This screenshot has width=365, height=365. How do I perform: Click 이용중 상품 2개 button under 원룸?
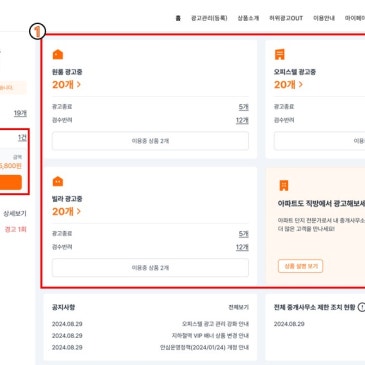pyautogui.click(x=150, y=141)
